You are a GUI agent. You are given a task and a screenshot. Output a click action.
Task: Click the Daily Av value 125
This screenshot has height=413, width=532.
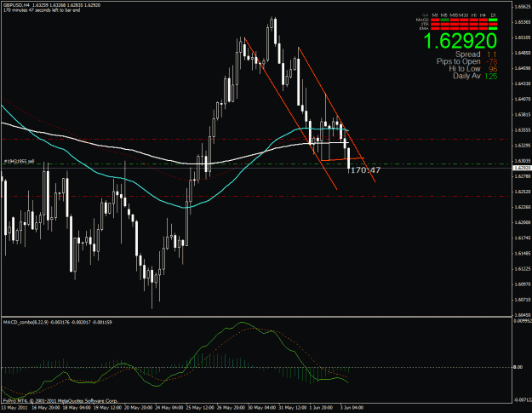coord(490,77)
